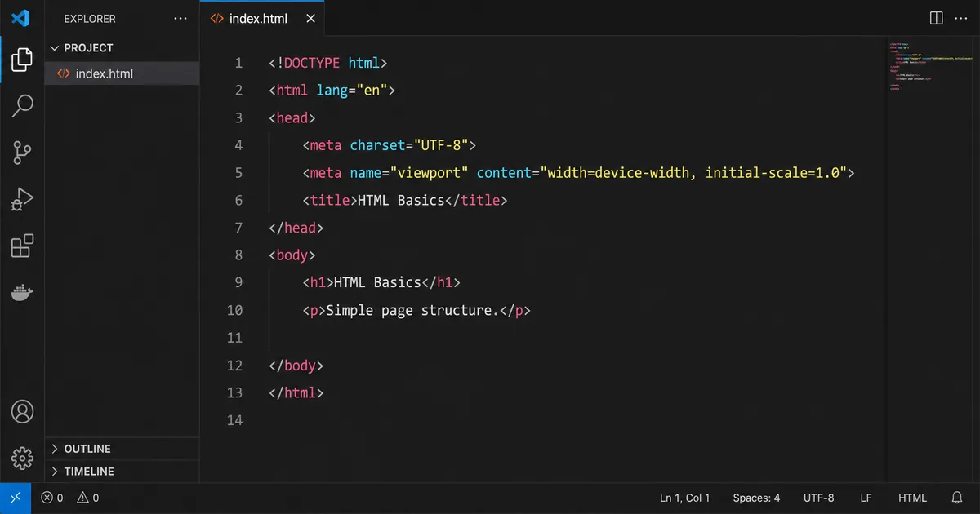Open the Manage gear menu

(22, 458)
